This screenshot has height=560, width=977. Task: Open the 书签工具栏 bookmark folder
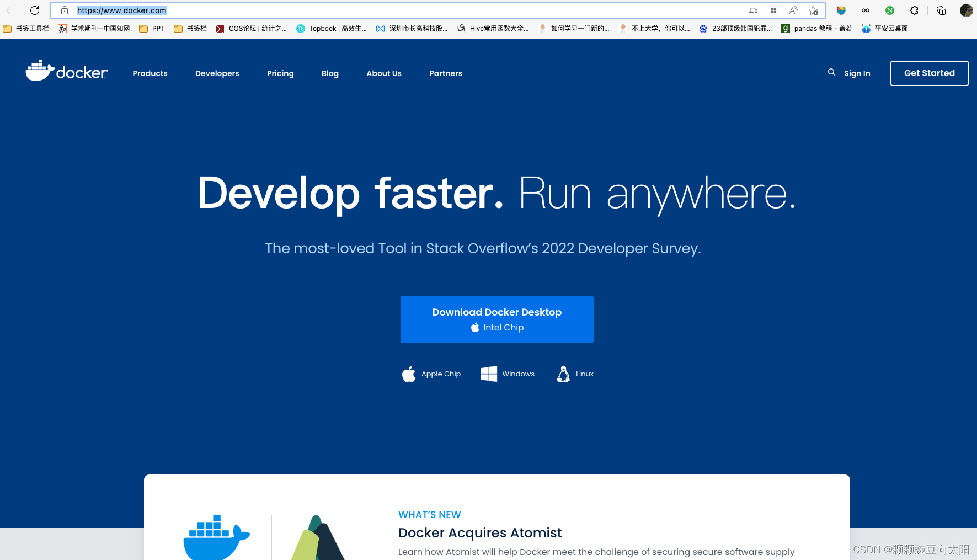coord(26,29)
